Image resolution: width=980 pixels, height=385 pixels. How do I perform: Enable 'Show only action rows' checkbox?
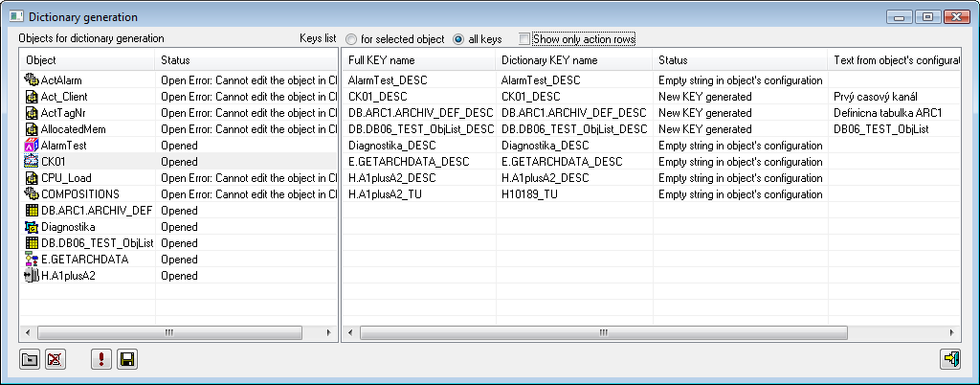523,39
